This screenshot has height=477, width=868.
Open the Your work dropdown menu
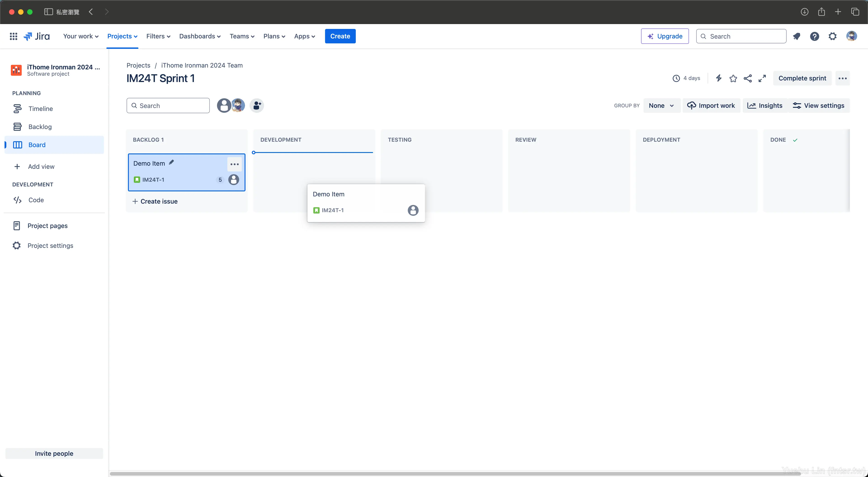(80, 36)
